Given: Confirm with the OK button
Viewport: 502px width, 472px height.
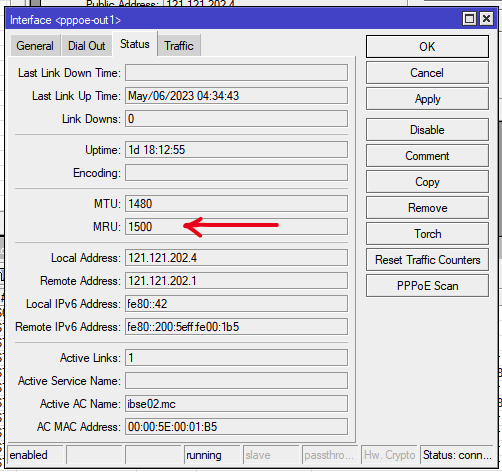Looking at the screenshot, I should pyautogui.click(x=427, y=47).
